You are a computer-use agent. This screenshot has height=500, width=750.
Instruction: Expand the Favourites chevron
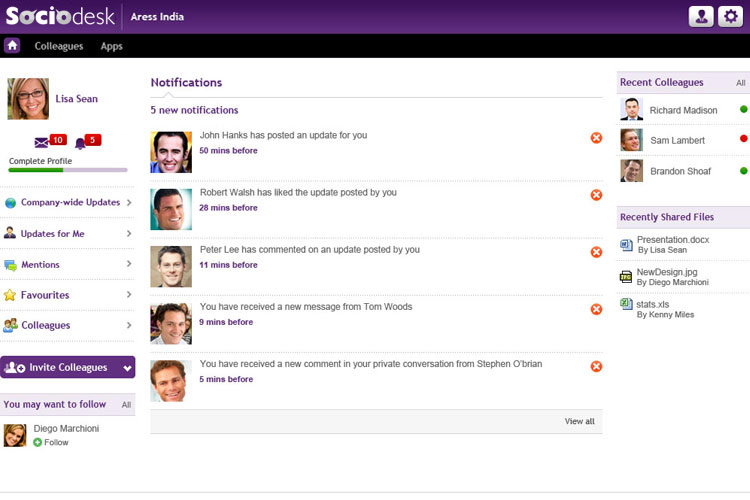pos(129,294)
